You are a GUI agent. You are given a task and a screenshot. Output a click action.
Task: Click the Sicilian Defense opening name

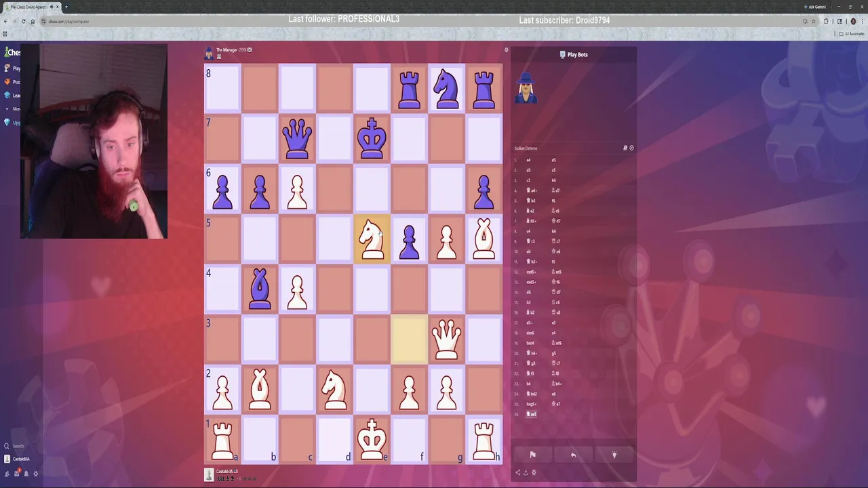click(526, 148)
